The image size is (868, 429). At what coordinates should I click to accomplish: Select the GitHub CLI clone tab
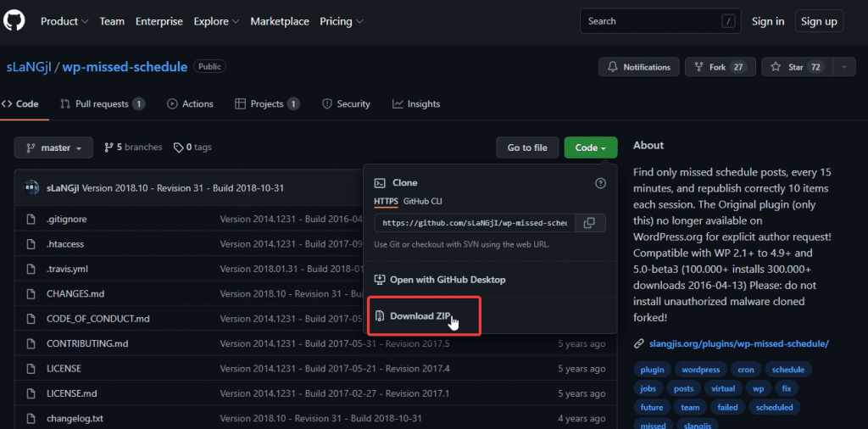(423, 201)
